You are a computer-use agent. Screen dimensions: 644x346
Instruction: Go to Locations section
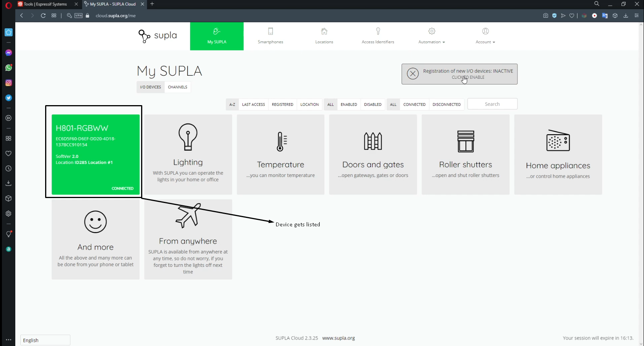point(324,36)
